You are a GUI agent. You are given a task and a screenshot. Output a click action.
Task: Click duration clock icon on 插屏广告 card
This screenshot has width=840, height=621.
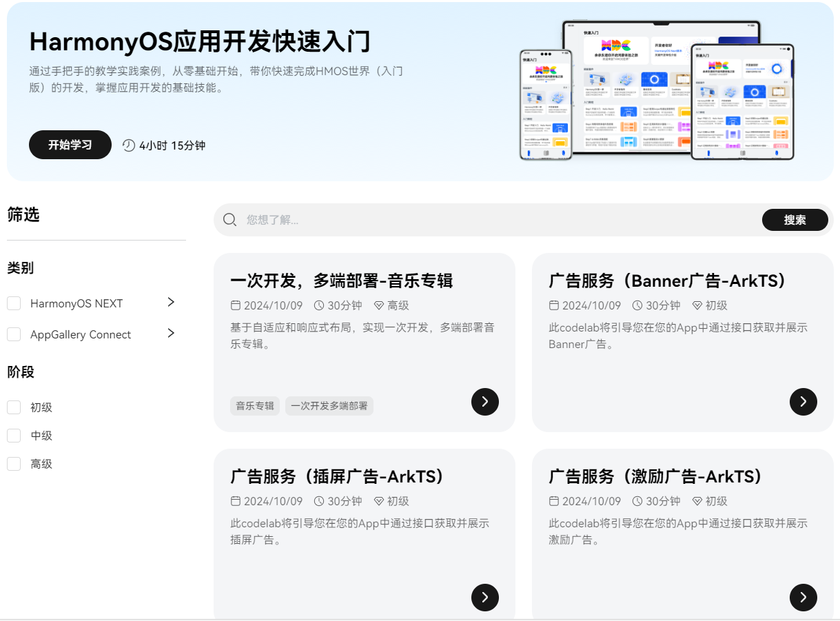tap(318, 501)
